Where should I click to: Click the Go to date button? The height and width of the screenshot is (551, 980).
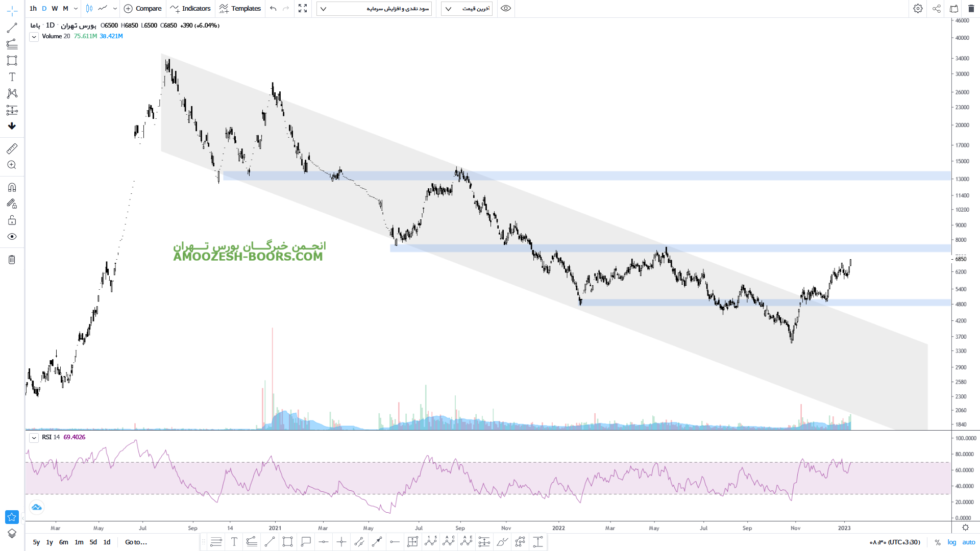click(136, 542)
